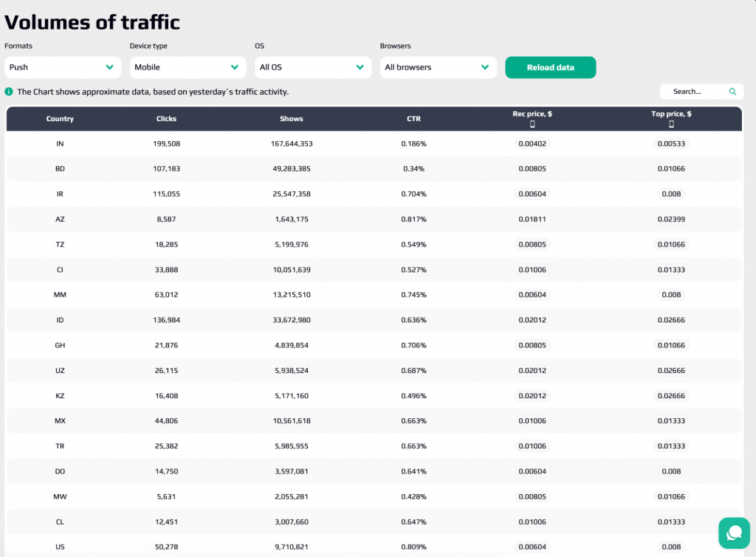The image size is (756, 557).
Task: Click the clicks value 44,806
Action: [166, 420]
